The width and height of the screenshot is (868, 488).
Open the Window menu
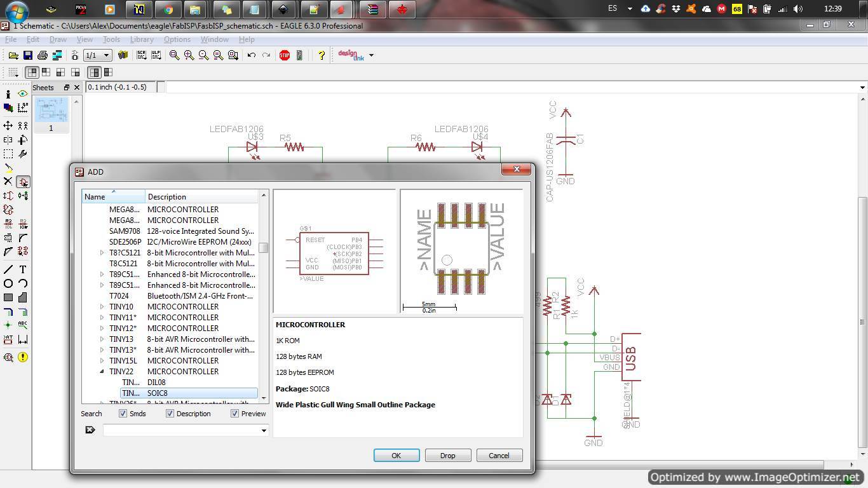tap(214, 39)
